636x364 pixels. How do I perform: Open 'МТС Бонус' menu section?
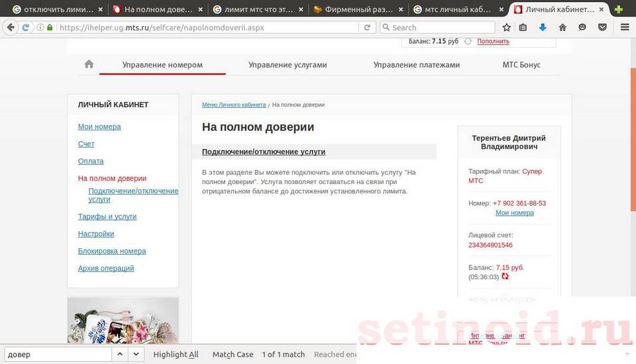point(521,65)
